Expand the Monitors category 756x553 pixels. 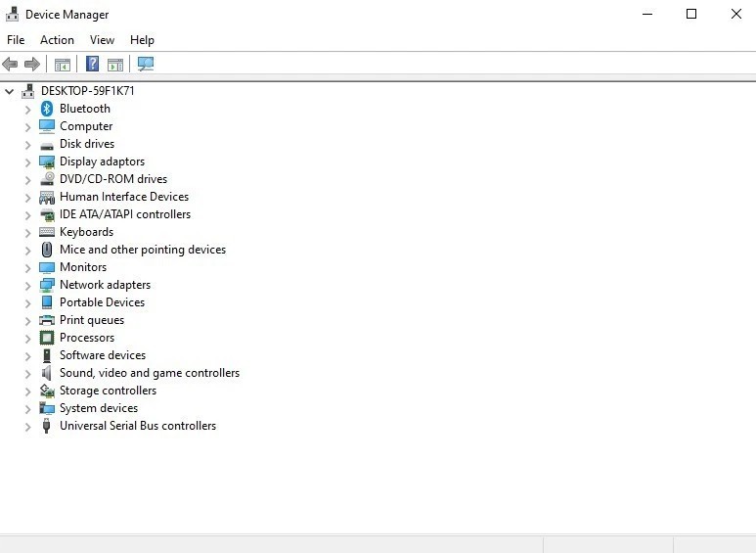pos(27,268)
